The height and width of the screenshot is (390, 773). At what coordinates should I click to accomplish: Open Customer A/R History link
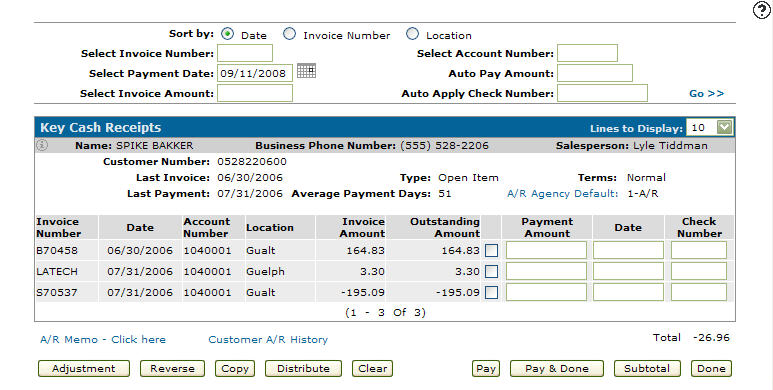click(268, 340)
